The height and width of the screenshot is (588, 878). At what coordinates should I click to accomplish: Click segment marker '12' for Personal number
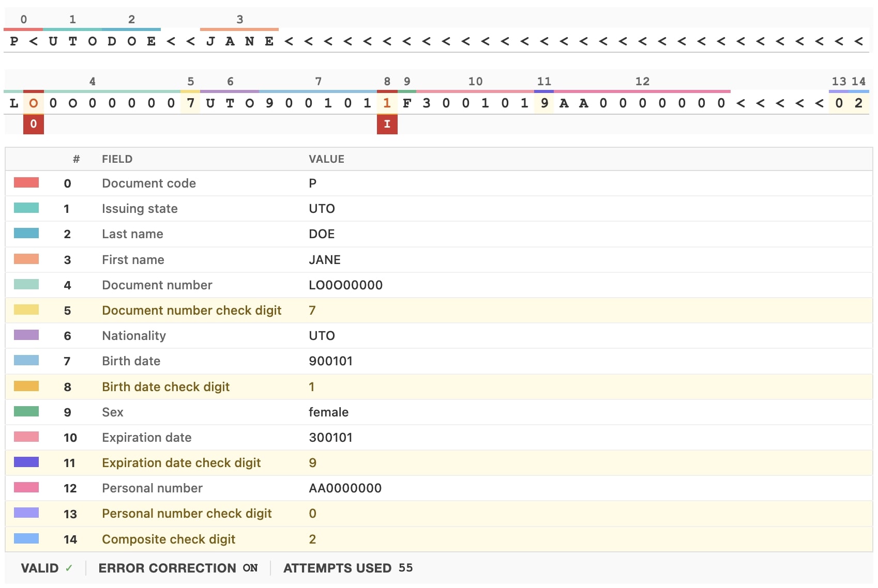[x=642, y=81]
